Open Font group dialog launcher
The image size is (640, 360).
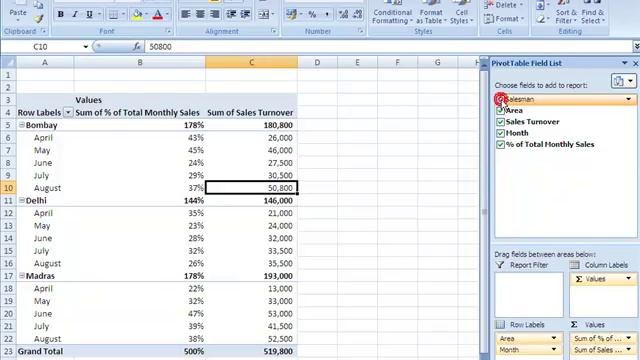click(168, 31)
